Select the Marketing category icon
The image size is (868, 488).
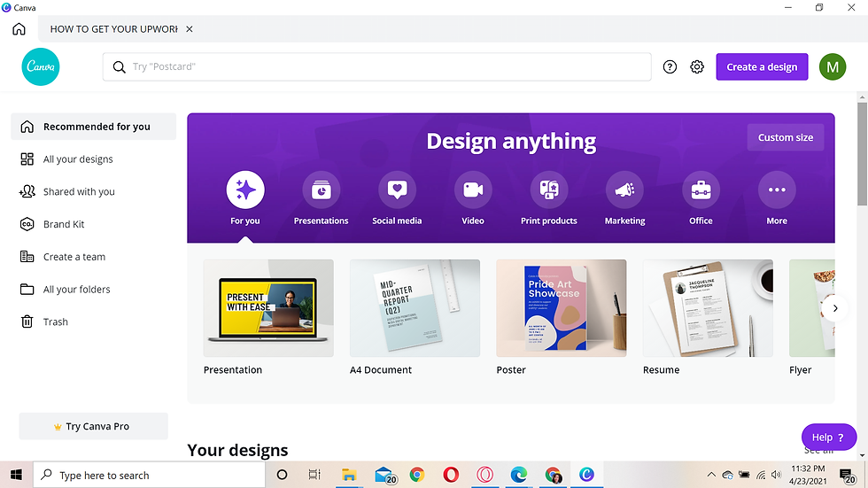coord(624,190)
